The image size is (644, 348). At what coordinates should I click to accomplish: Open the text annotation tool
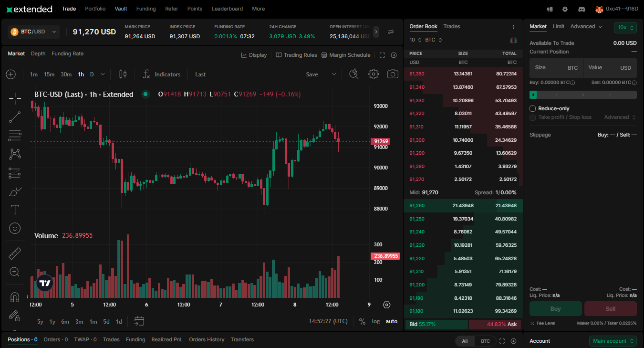tap(14, 209)
